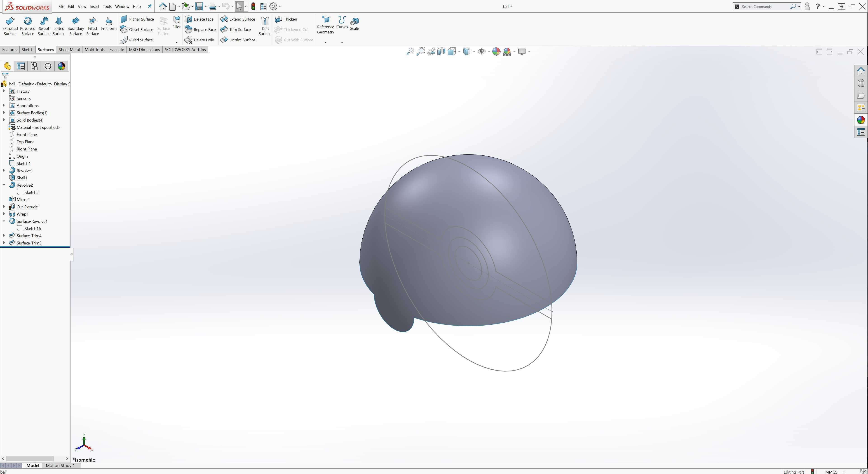The height and width of the screenshot is (474, 868).
Task: Select the Ruled Surface tool
Action: (x=136, y=40)
